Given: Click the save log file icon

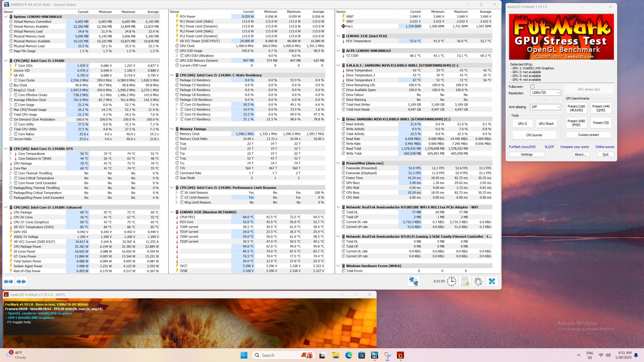Looking at the screenshot, I should click(465, 282).
